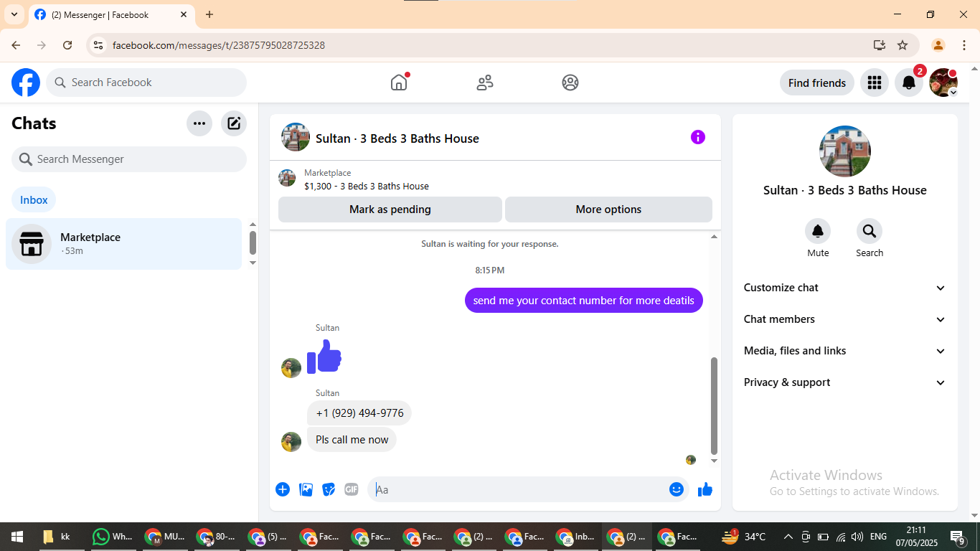Click Find friends button
980x551 pixels.
pyautogui.click(x=817, y=83)
